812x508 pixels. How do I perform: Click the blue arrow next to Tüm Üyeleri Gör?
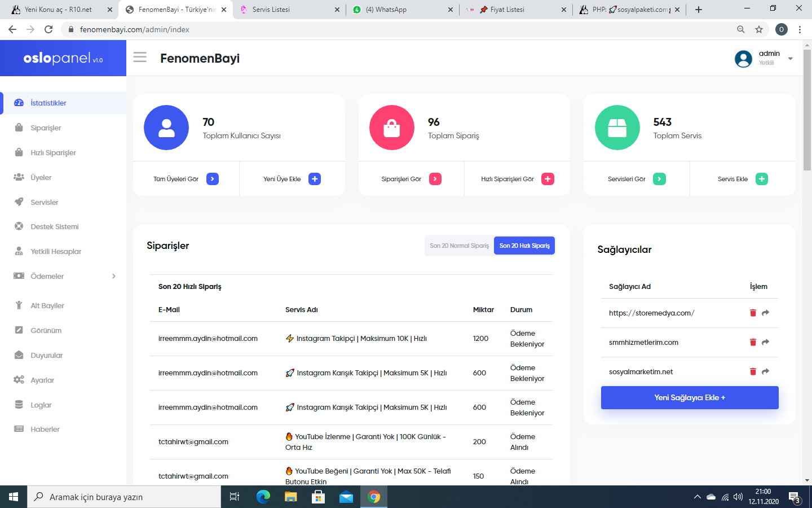213,179
